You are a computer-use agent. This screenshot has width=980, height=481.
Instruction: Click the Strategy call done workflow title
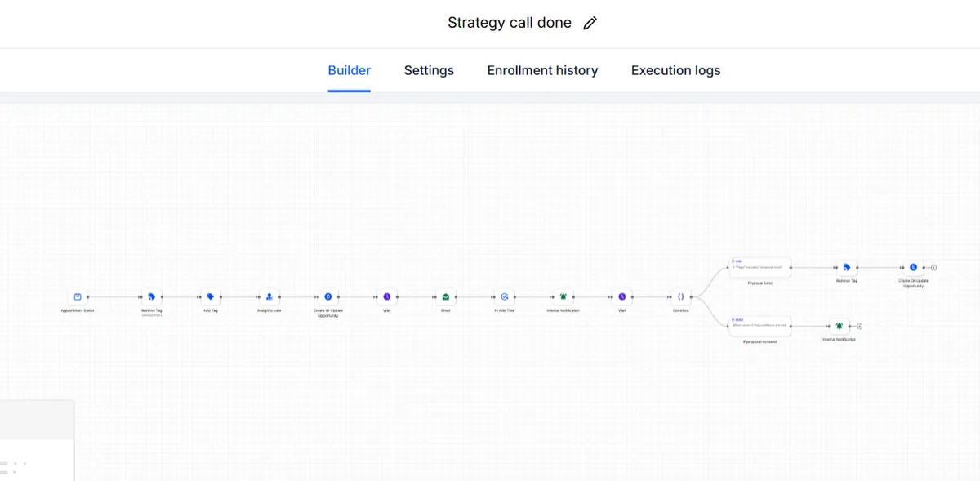click(510, 23)
